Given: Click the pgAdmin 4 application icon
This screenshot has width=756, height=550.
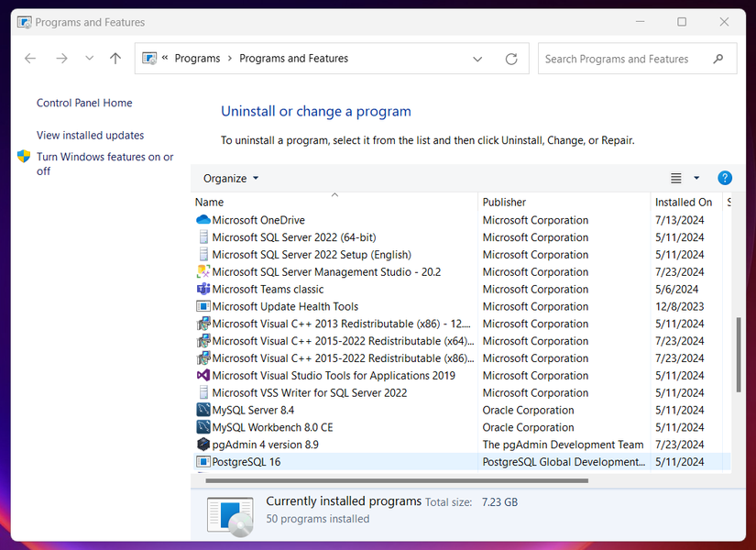Looking at the screenshot, I should point(203,445).
